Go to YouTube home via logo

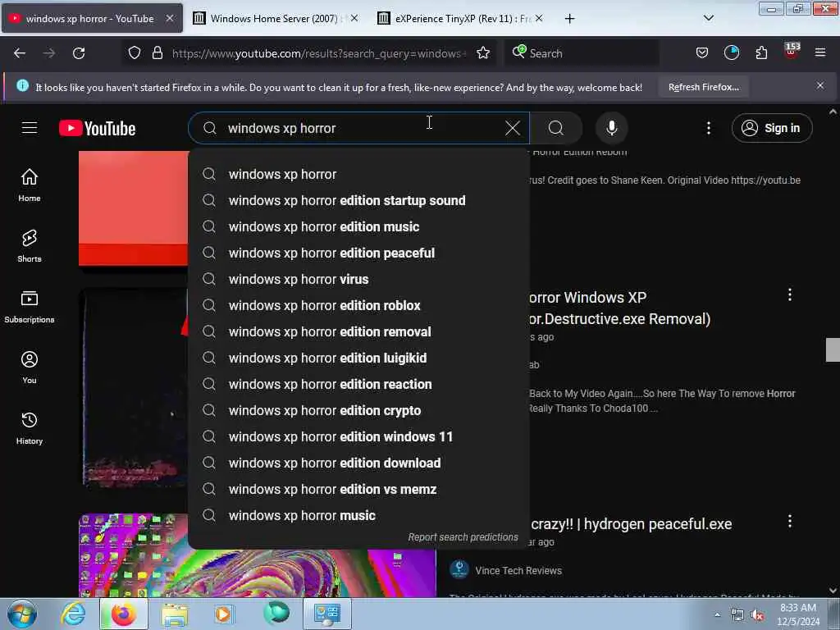[x=97, y=128]
